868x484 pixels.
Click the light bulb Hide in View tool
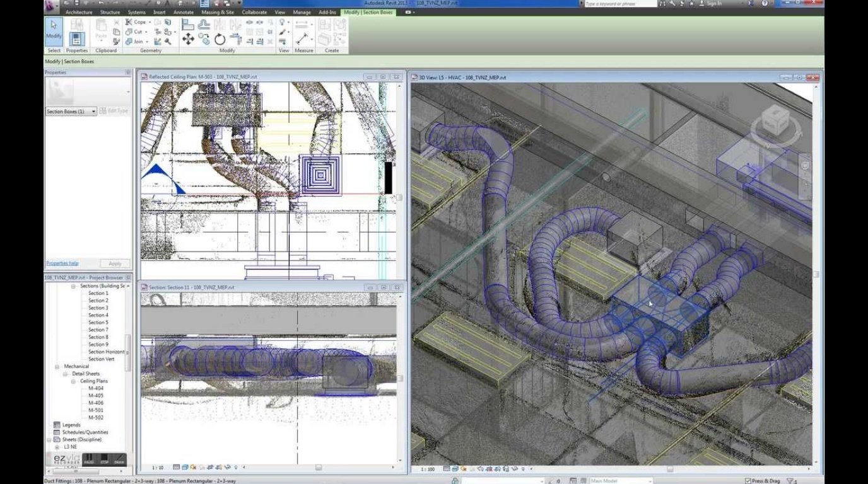[282, 22]
